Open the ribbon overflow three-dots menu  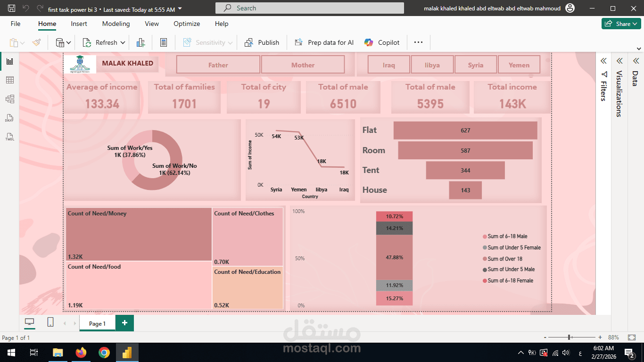click(x=418, y=42)
